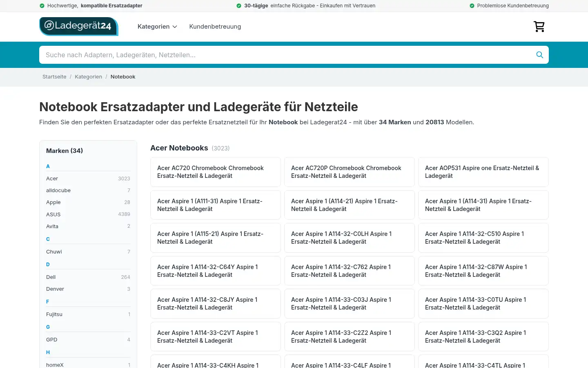The image size is (588, 368).
Task: Open Acer AC720 Chromebook card
Action: coord(216,172)
